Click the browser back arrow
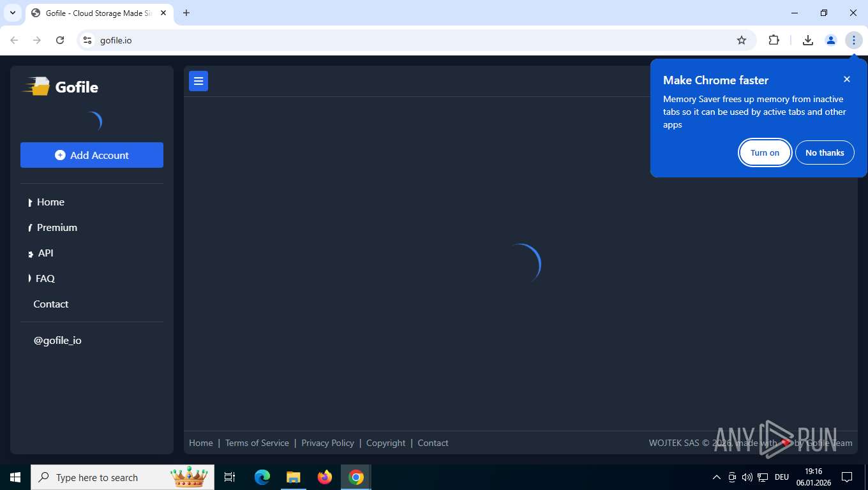This screenshot has width=868, height=490. [x=14, y=40]
